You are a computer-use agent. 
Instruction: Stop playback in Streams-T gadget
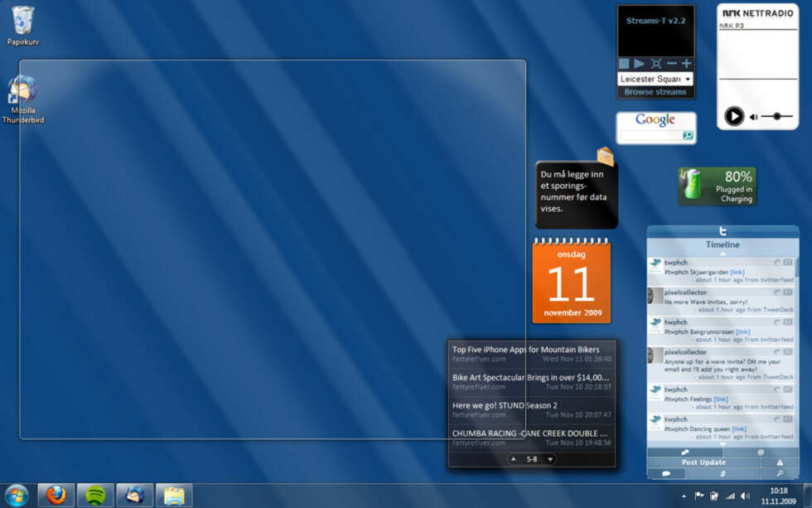tap(624, 63)
